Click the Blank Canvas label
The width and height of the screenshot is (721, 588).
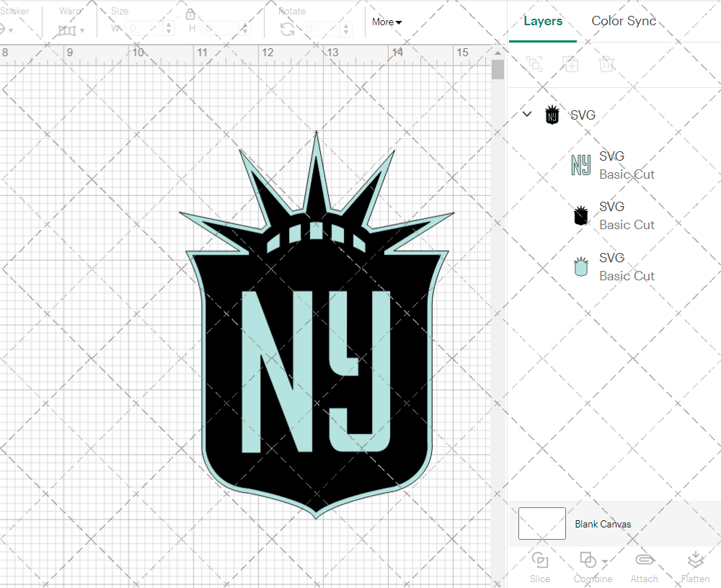coord(602,524)
